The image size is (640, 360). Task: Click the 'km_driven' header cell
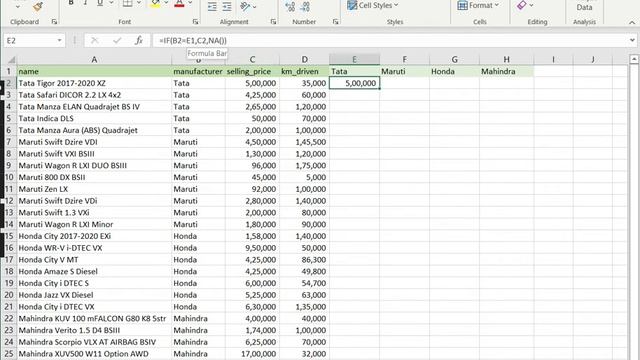[304, 71]
